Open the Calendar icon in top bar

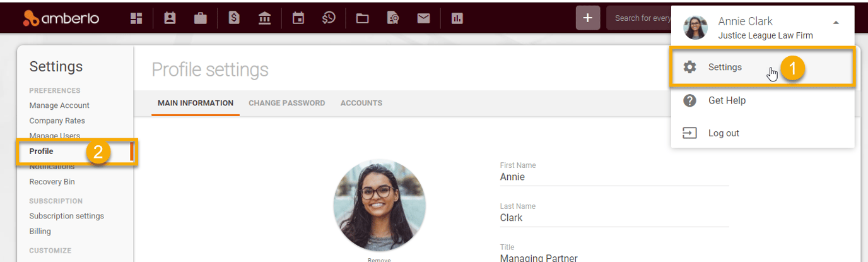tap(298, 18)
